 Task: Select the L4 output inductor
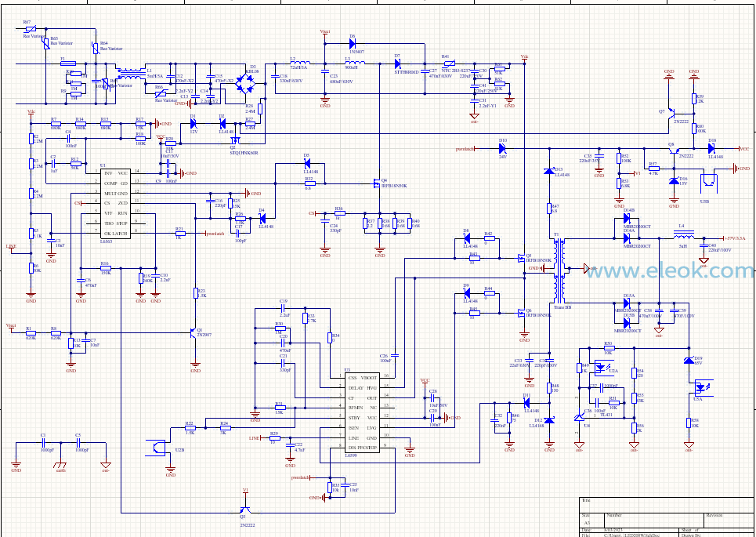683,236
